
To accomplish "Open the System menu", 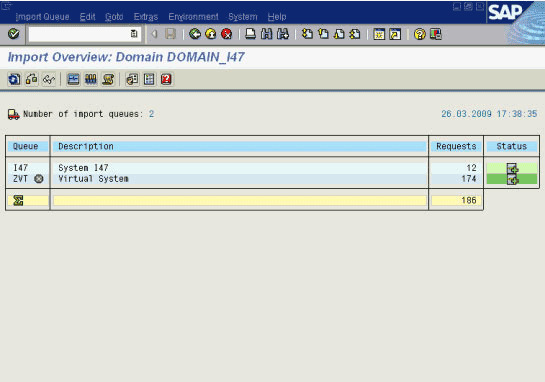I will click(243, 17).
